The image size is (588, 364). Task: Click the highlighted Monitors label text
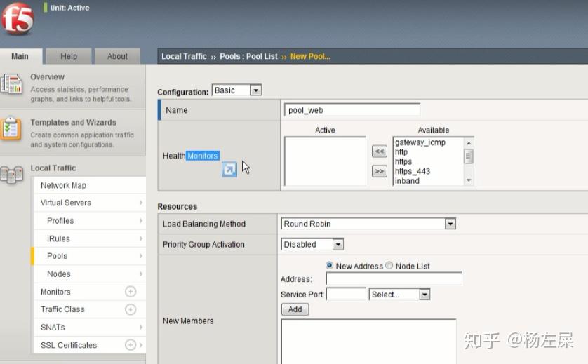[x=203, y=156]
